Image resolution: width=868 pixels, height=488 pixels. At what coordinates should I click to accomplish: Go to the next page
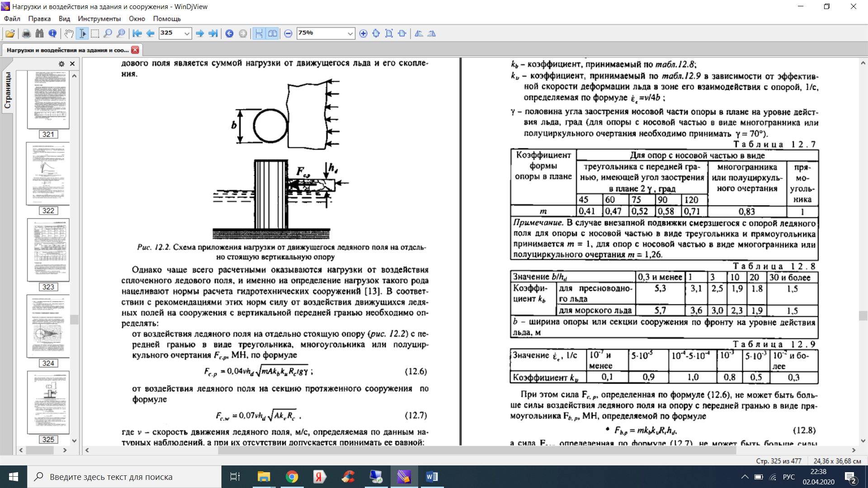pyautogui.click(x=200, y=33)
